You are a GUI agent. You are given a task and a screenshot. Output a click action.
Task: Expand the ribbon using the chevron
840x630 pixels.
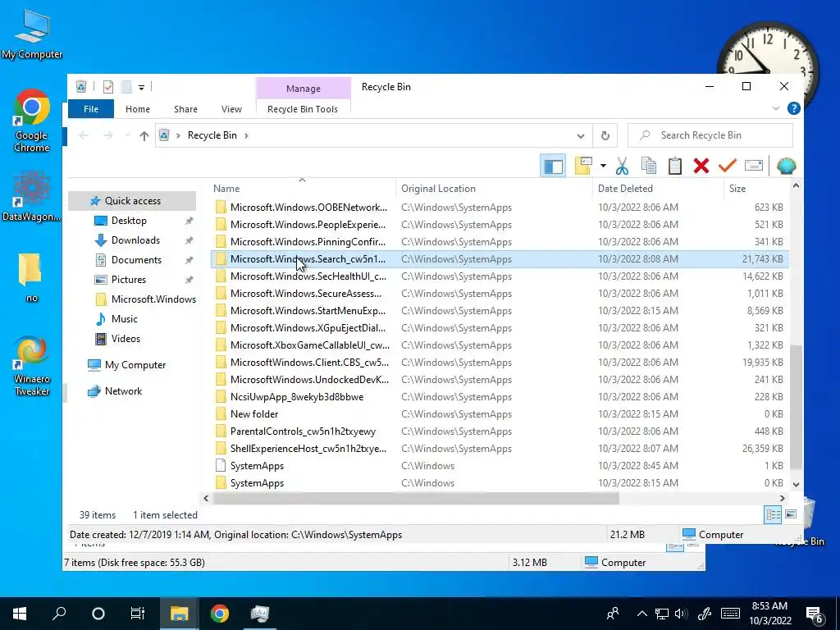776,109
